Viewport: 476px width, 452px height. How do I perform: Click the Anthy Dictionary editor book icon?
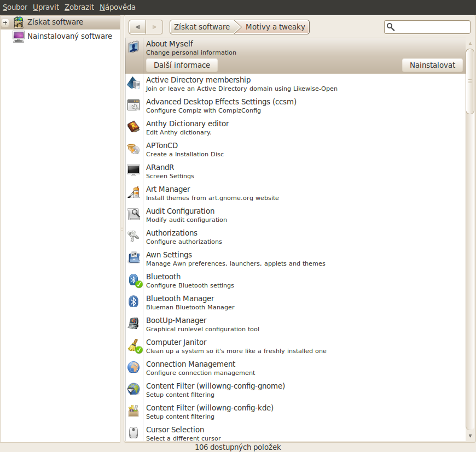pos(133,127)
